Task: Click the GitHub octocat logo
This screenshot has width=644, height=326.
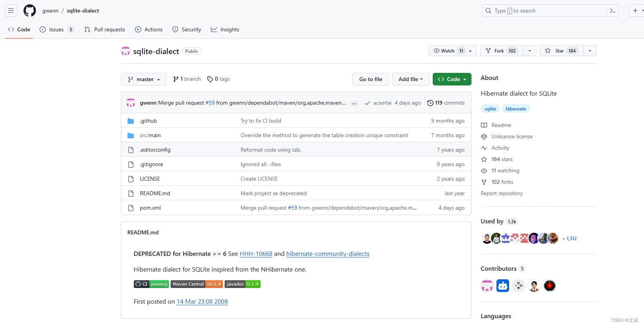Action: point(30,11)
